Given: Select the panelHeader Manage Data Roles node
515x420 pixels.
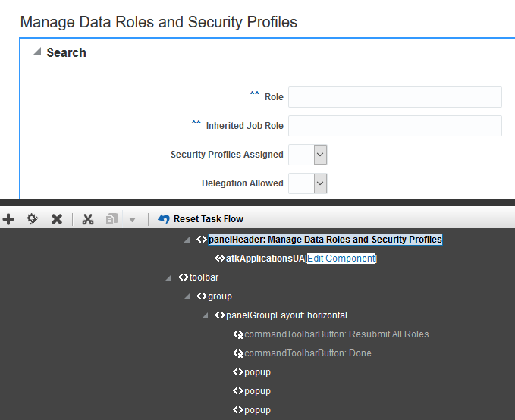Looking at the screenshot, I should [x=325, y=240].
